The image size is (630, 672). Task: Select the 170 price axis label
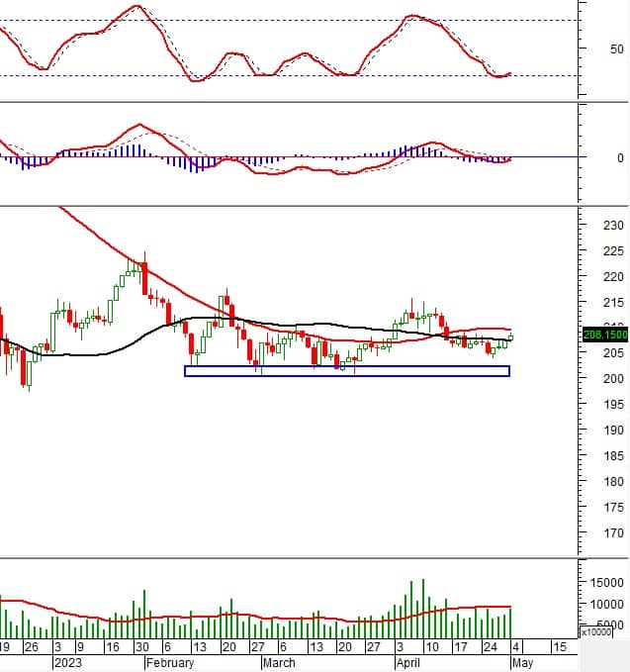(613, 532)
